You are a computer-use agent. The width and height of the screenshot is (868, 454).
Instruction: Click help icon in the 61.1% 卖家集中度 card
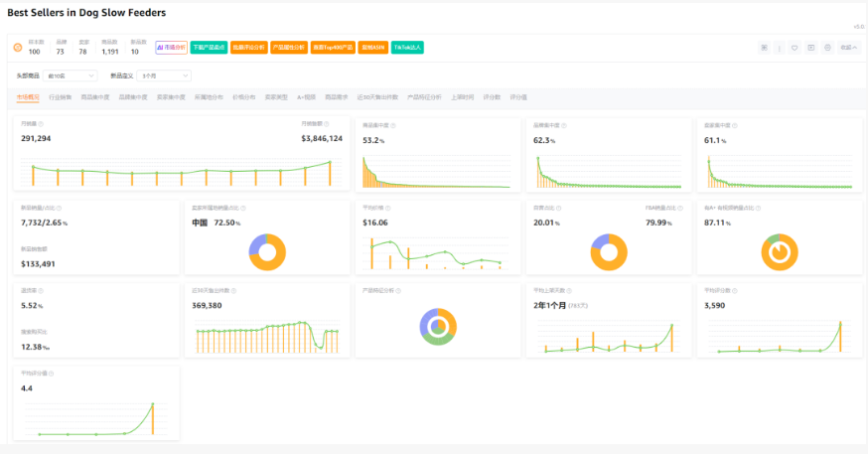(x=735, y=126)
